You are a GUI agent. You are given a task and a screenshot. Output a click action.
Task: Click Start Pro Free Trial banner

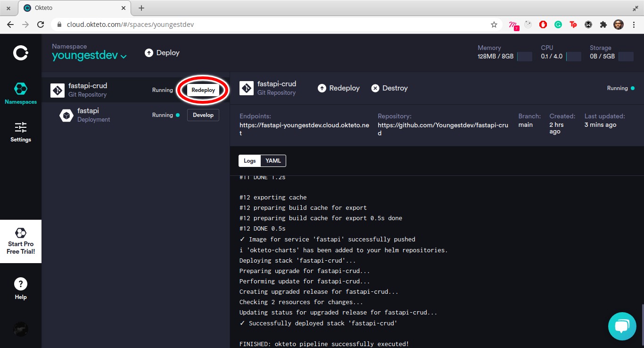point(21,241)
